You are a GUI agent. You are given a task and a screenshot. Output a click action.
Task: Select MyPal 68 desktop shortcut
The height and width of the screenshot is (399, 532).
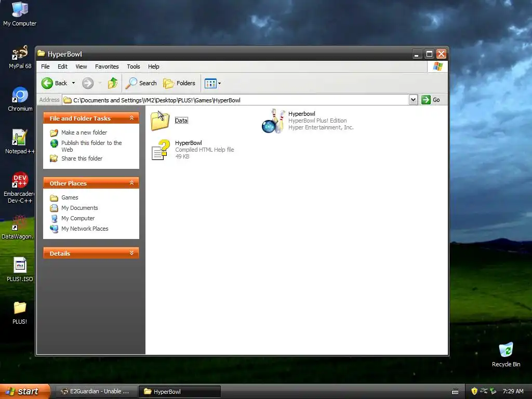tap(20, 57)
